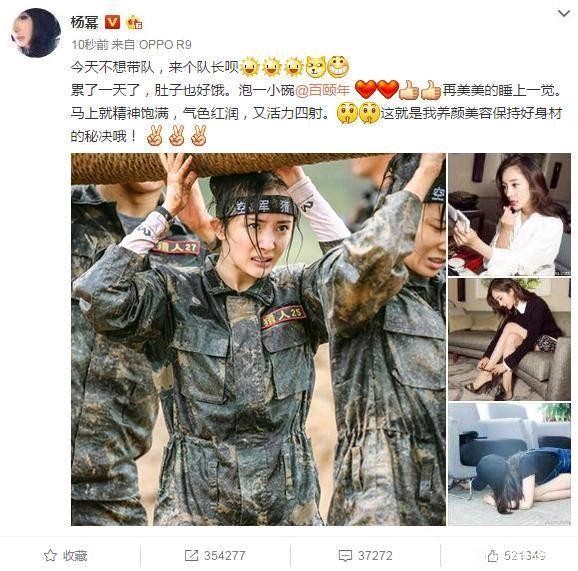
Task: Click the doge emoji in post text
Action: point(316,67)
